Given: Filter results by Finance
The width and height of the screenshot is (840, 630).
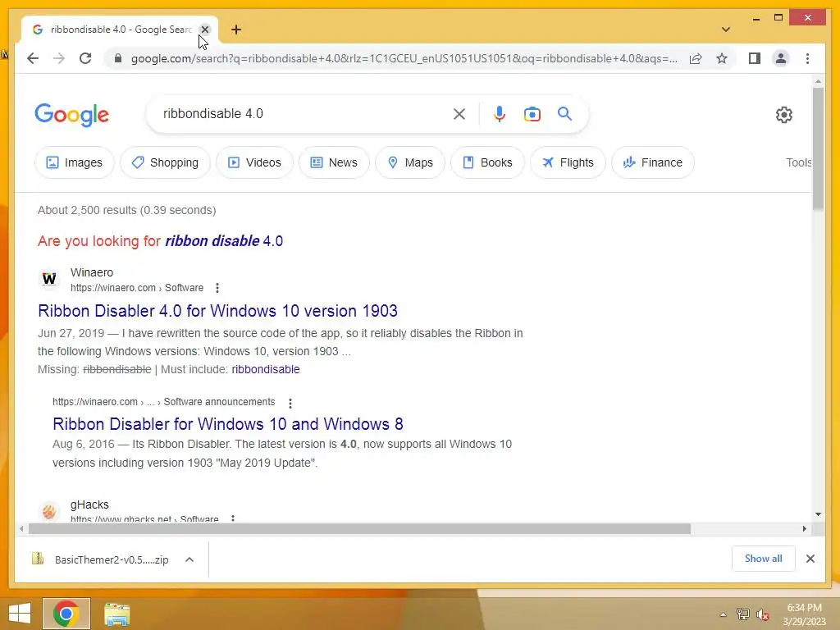Looking at the screenshot, I should click(653, 162).
